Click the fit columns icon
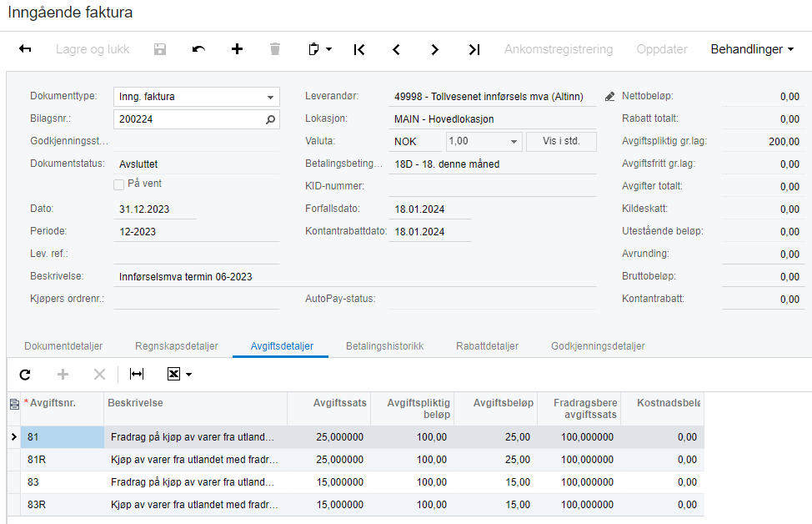The width and height of the screenshot is (812, 524). [137, 374]
